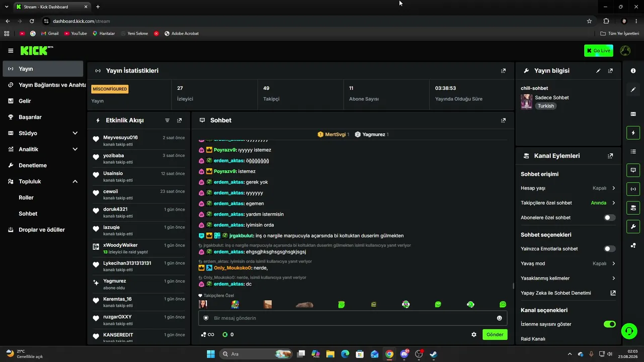Pop out the Yayın bilgisi panel
Image resolution: width=644 pixels, height=362 pixels.
tap(610, 71)
